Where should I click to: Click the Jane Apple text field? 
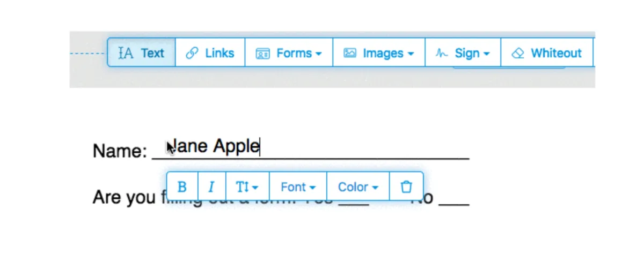click(x=214, y=146)
